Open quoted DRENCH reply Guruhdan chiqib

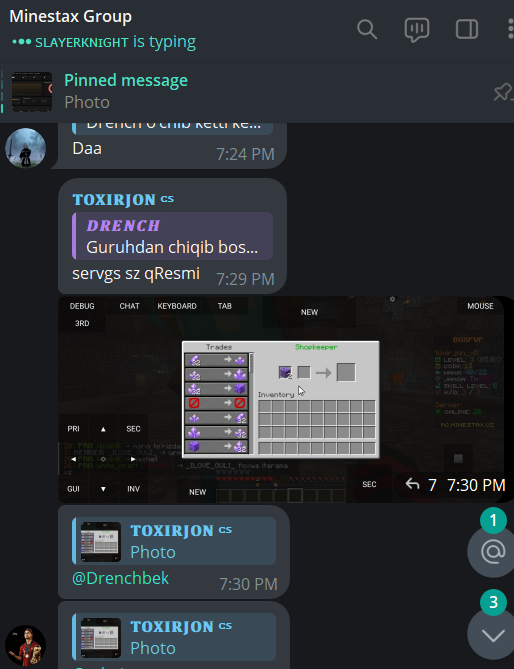172,236
